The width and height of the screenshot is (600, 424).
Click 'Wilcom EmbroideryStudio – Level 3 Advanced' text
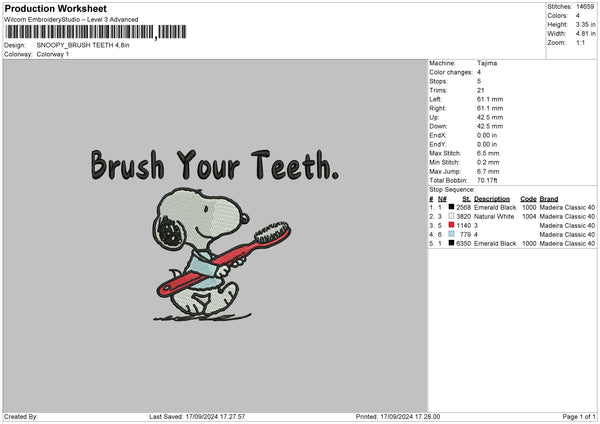tap(71, 20)
